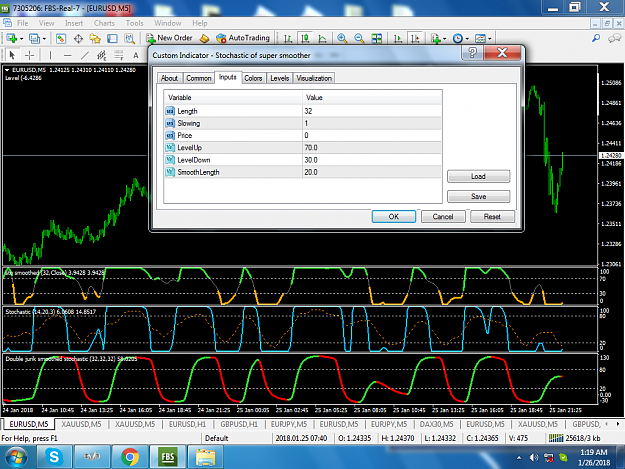Expand the New Chart dropdown arrow
The height and width of the screenshot is (469, 625).
(22, 39)
